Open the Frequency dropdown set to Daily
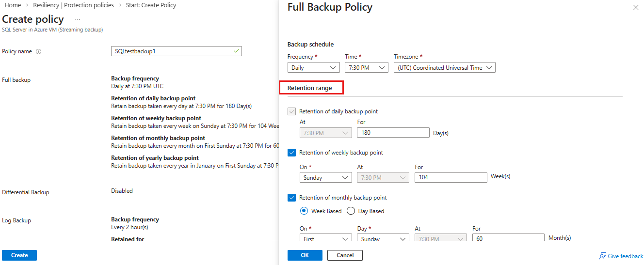Viewport: 644px width, 265px height. 313,68
